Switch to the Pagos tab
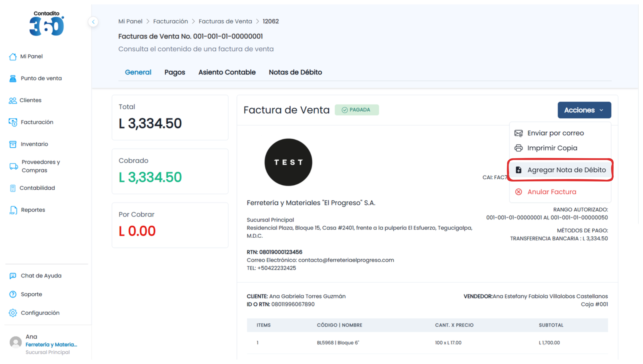Screen dimensions: 643x364 coord(175,72)
